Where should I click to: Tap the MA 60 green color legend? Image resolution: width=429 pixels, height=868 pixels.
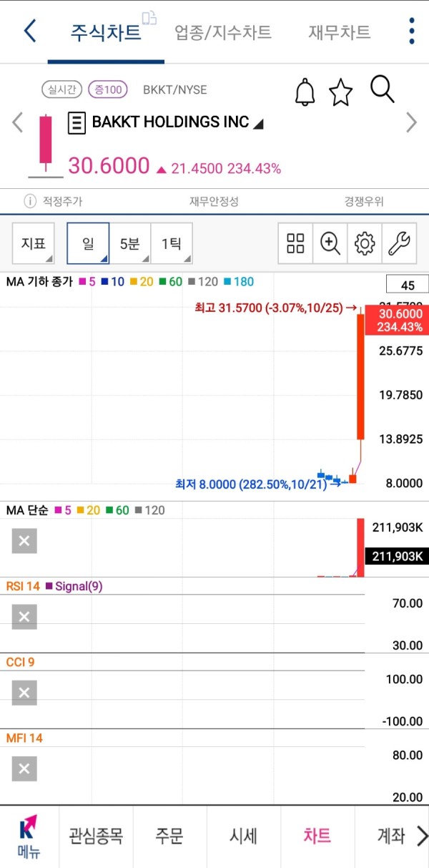(170, 282)
